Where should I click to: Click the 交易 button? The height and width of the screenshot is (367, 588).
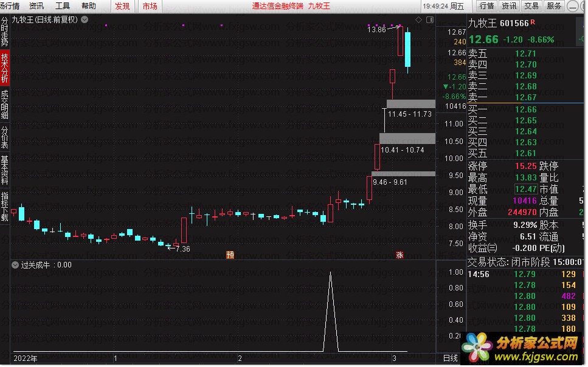pos(531,6)
